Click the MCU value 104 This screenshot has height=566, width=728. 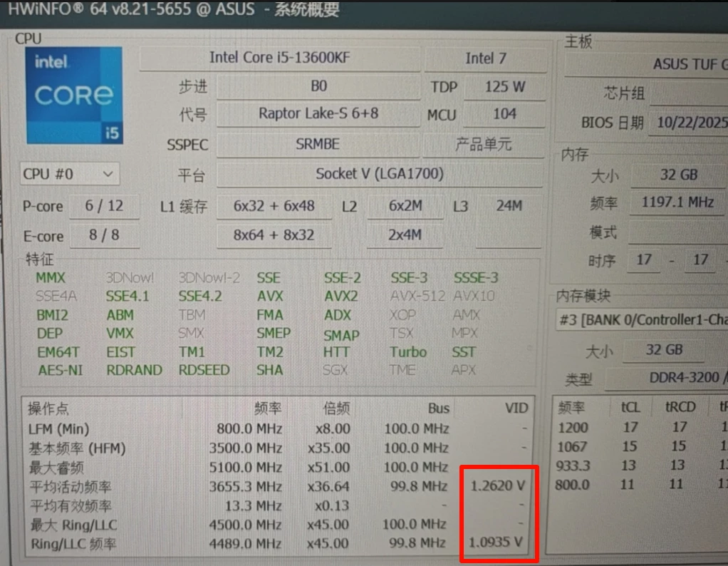tap(504, 114)
